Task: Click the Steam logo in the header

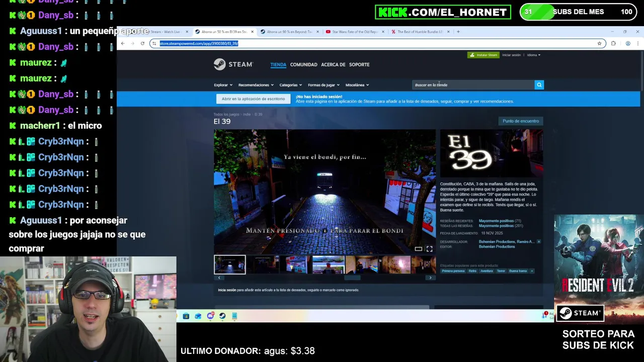Action: point(233,64)
